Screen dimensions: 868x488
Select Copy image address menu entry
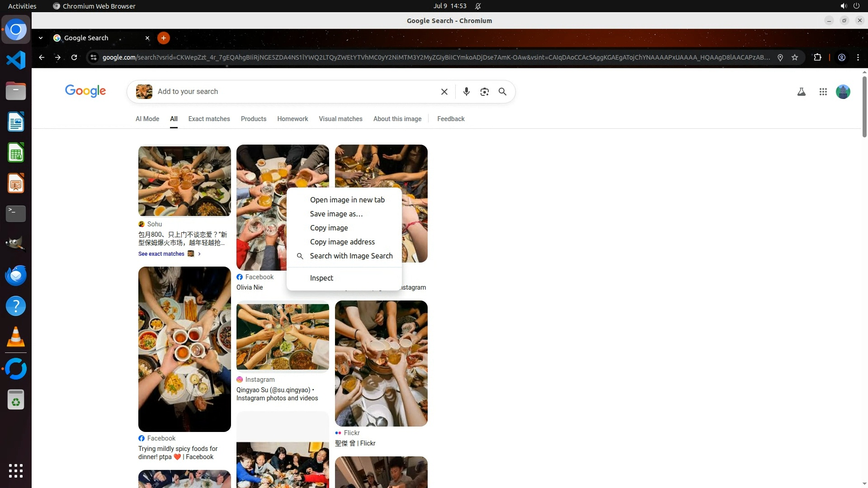point(342,242)
